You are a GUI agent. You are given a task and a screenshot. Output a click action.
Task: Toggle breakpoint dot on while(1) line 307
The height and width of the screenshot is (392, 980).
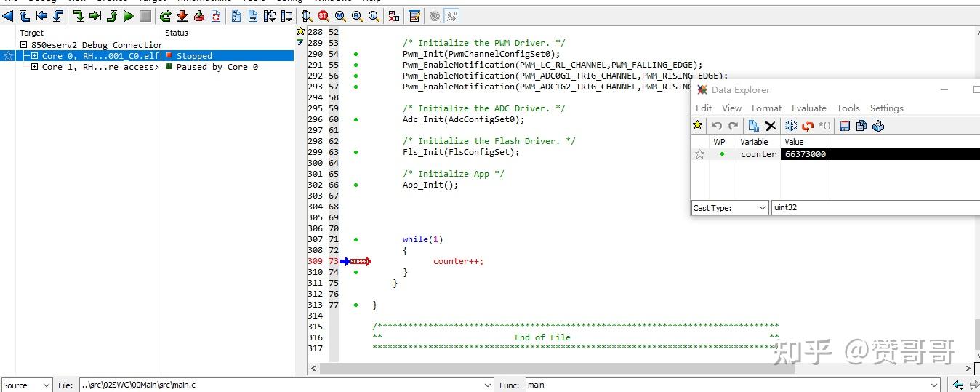pyautogui.click(x=356, y=239)
